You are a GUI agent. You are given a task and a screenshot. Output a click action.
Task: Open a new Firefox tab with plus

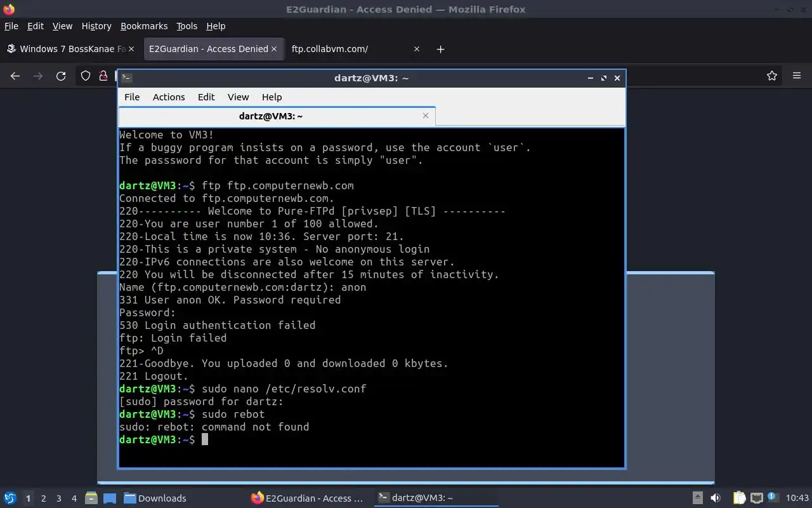click(440, 49)
